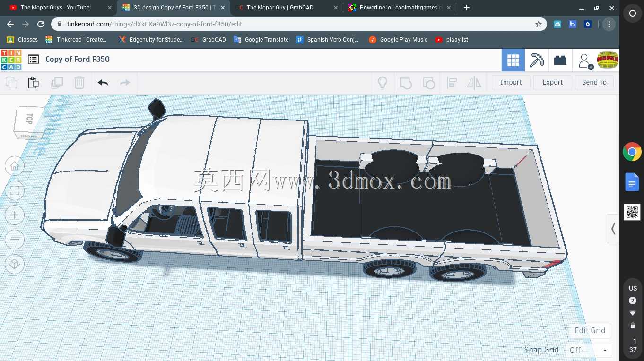Close the 3D design Tinkercad tab

click(223, 8)
